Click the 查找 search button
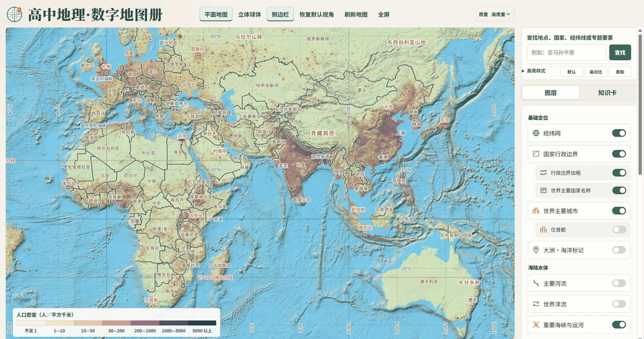Viewport: 644px width, 339px height. coord(620,53)
